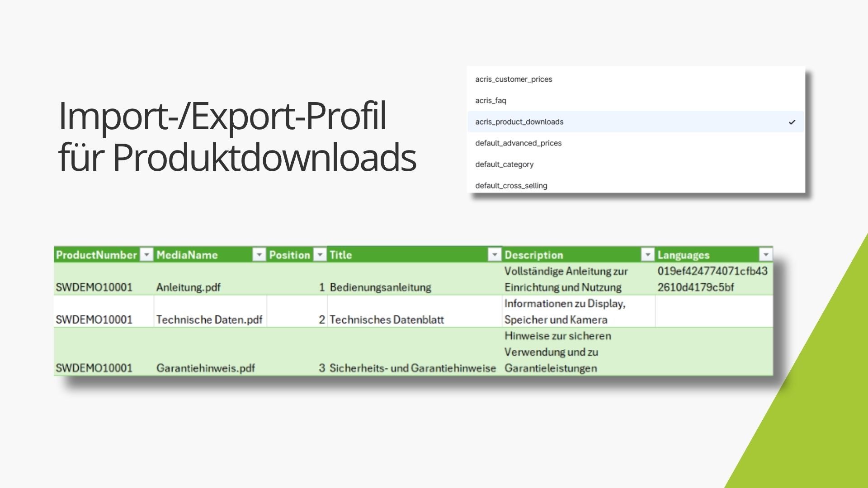Open Languages column filter dropdown

766,255
